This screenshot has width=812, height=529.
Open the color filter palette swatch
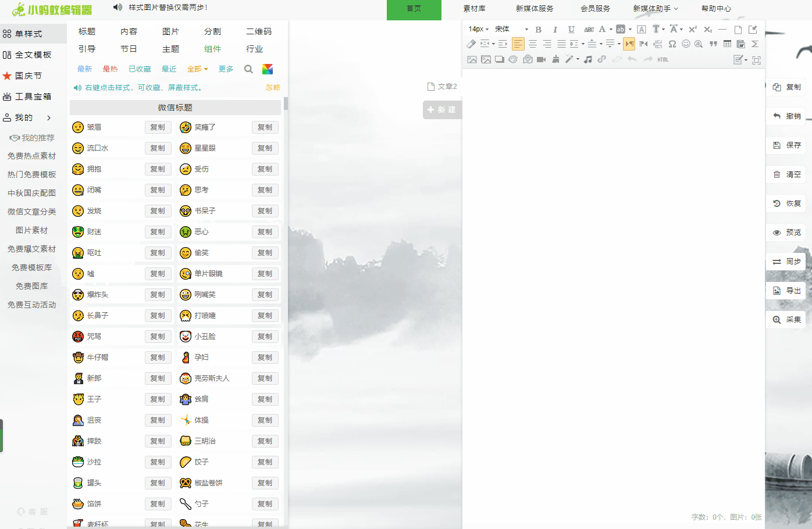coord(268,69)
